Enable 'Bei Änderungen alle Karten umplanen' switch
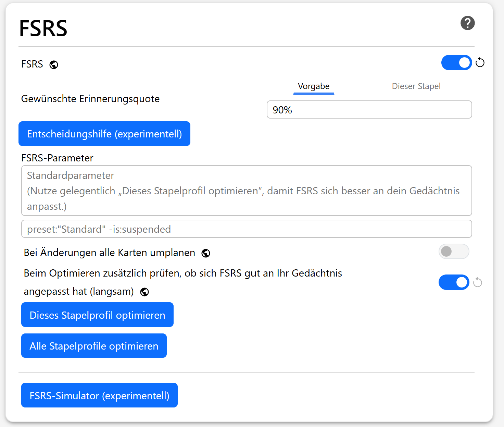This screenshot has width=504, height=427. [x=454, y=252]
